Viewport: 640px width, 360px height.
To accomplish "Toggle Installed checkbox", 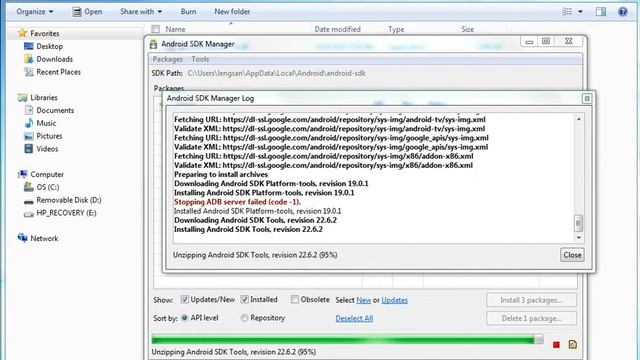I will click(244, 300).
